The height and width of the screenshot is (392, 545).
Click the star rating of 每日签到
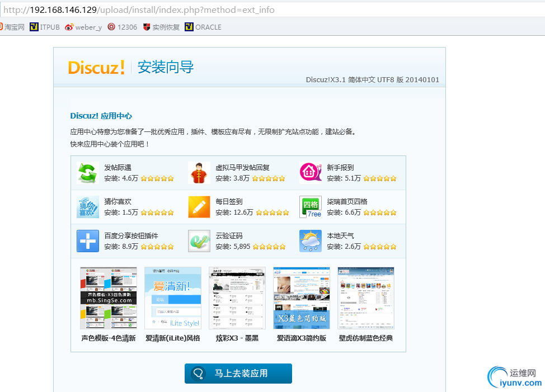tap(272, 213)
